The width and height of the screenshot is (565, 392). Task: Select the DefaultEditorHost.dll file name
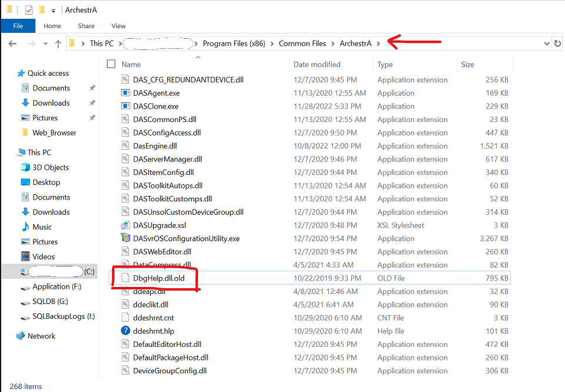[x=167, y=344]
